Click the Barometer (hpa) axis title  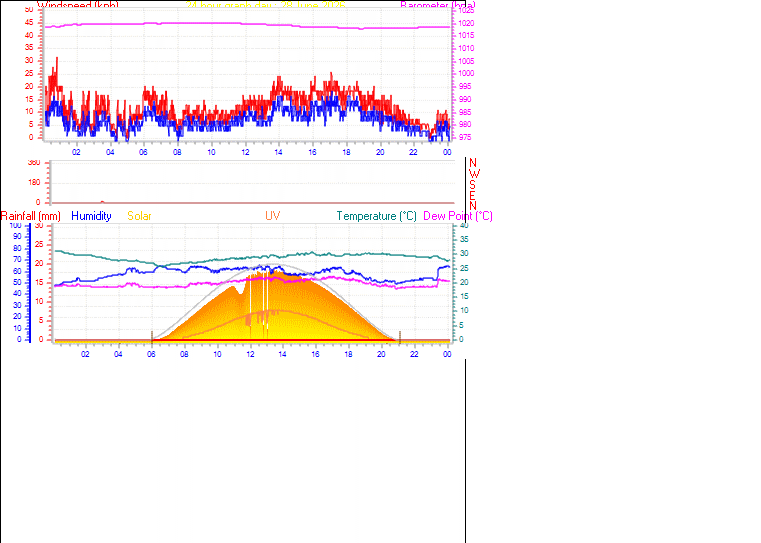point(438,5)
